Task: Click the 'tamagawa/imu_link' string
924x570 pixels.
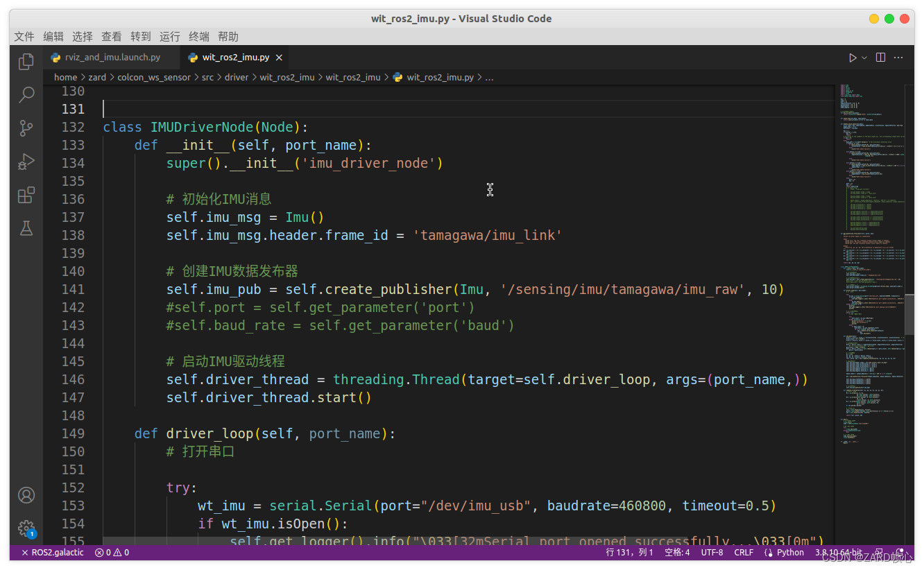Action: tap(487, 235)
